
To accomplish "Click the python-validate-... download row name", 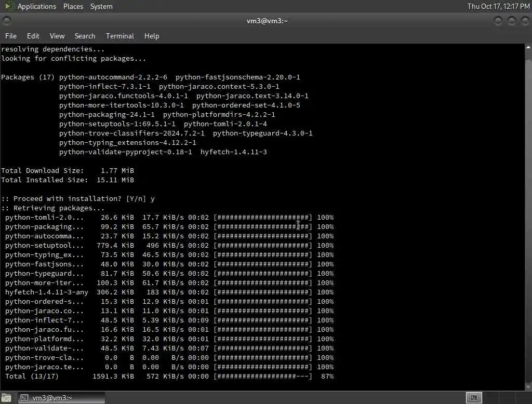I will pyautogui.click(x=44, y=348).
